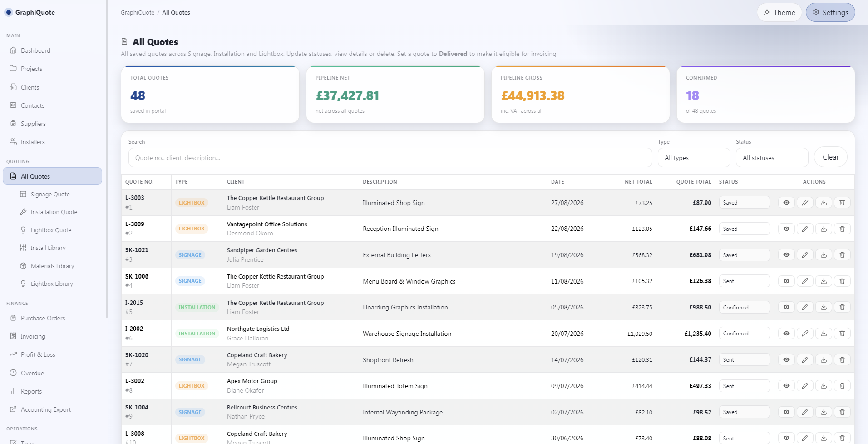This screenshot has height=444, width=868.
Task: Delete quote I-2015 with trash icon
Action: pos(842,307)
